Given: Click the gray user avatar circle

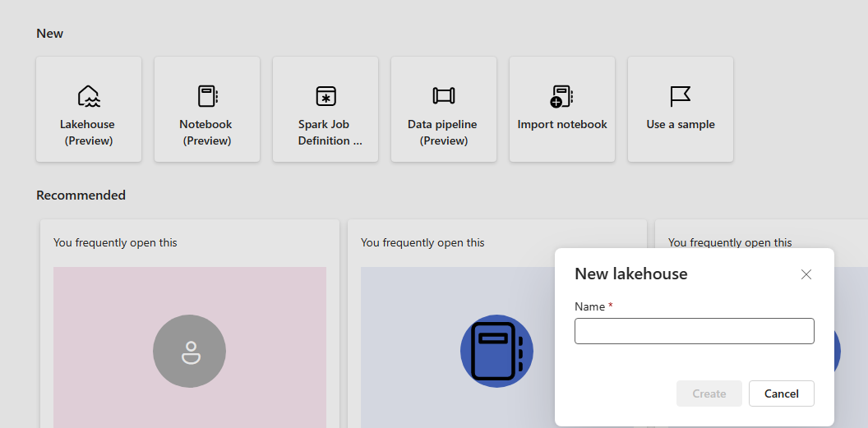Looking at the screenshot, I should 189,351.
